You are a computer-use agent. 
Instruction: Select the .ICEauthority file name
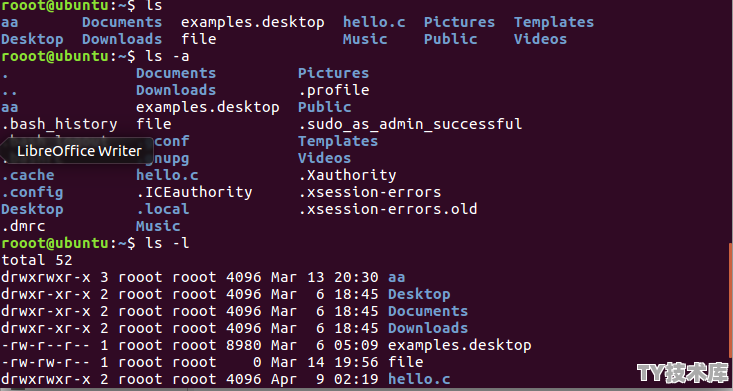point(194,192)
